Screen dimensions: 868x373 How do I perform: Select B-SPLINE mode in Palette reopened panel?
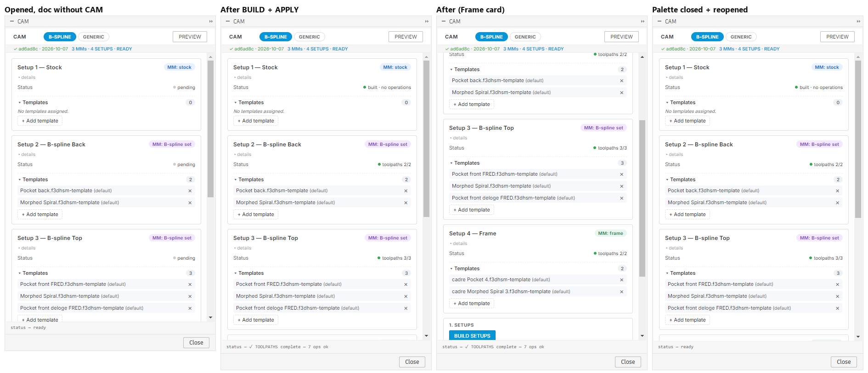[x=707, y=37]
